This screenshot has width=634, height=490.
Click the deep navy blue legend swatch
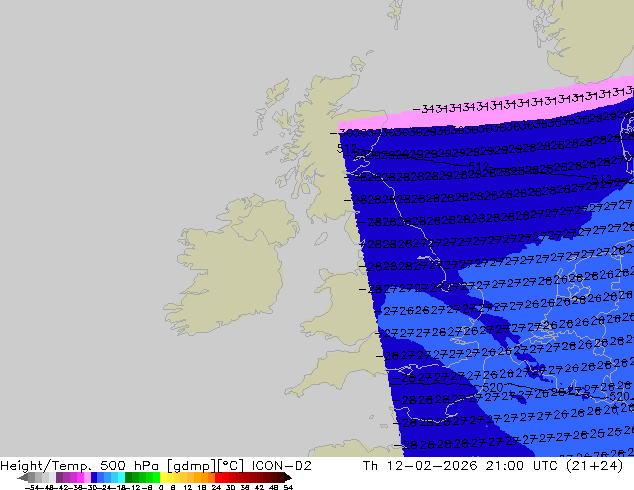coord(94,477)
